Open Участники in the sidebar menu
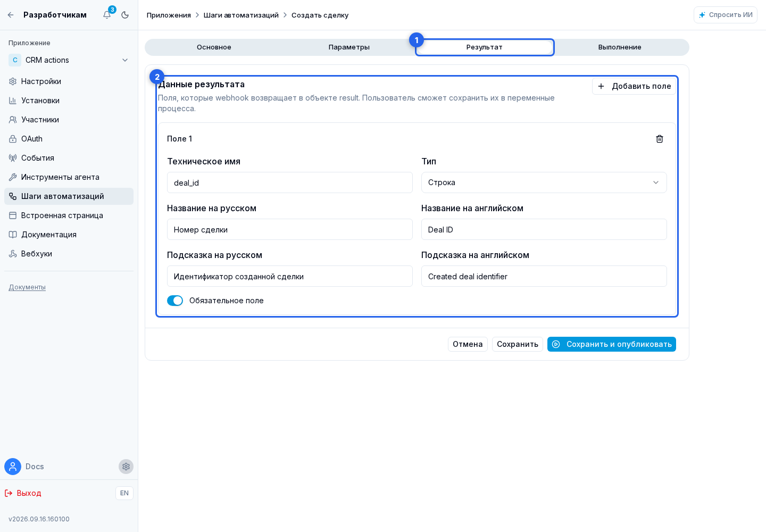 (69, 120)
